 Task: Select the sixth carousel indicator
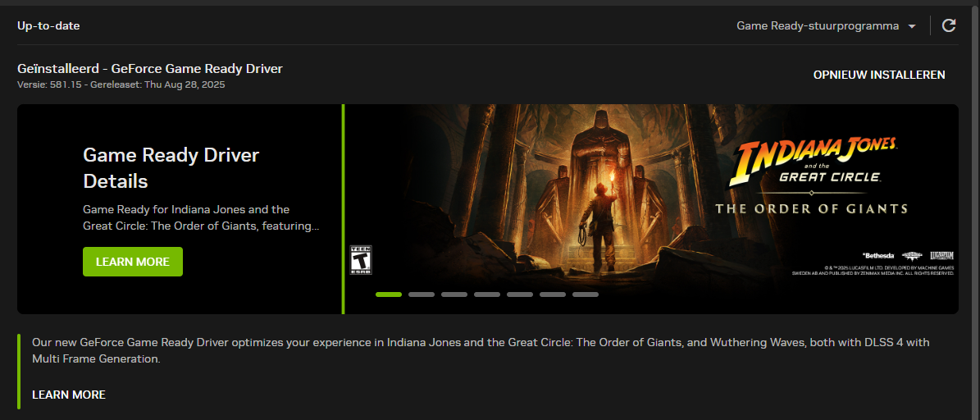click(553, 294)
